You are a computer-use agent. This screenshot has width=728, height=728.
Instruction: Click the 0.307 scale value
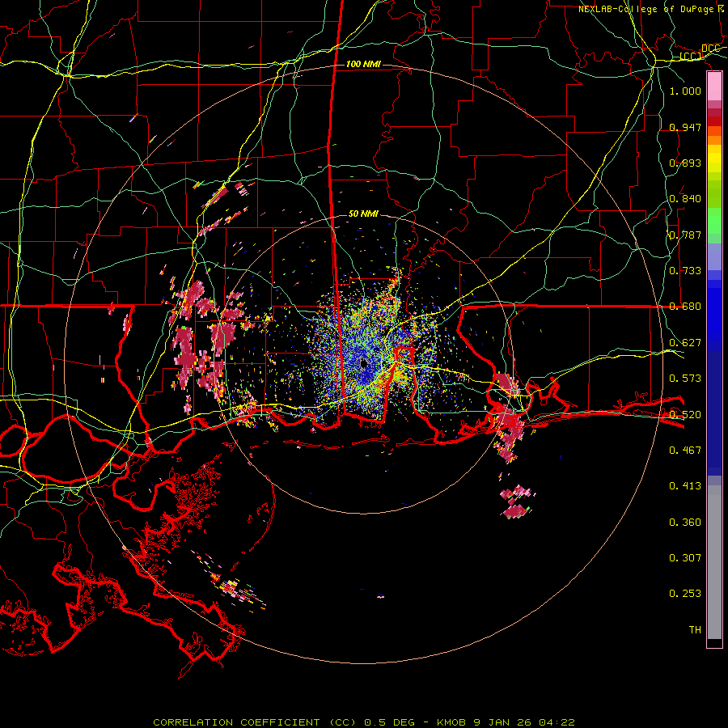685,558
